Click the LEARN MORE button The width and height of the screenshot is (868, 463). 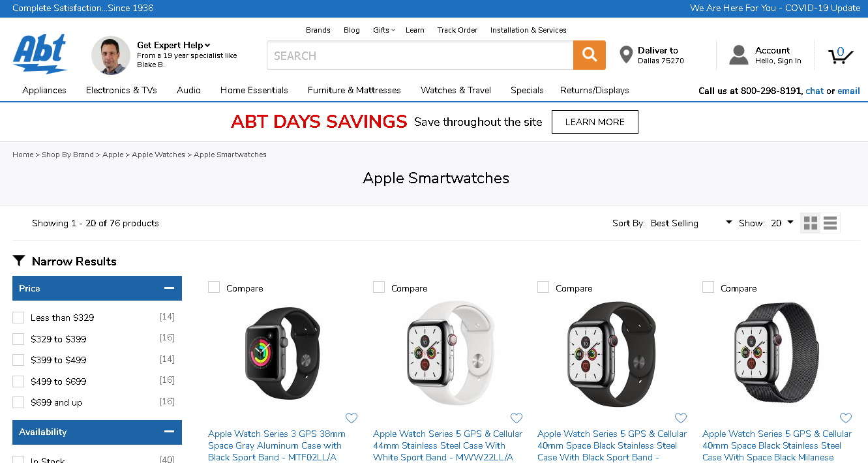(x=595, y=122)
